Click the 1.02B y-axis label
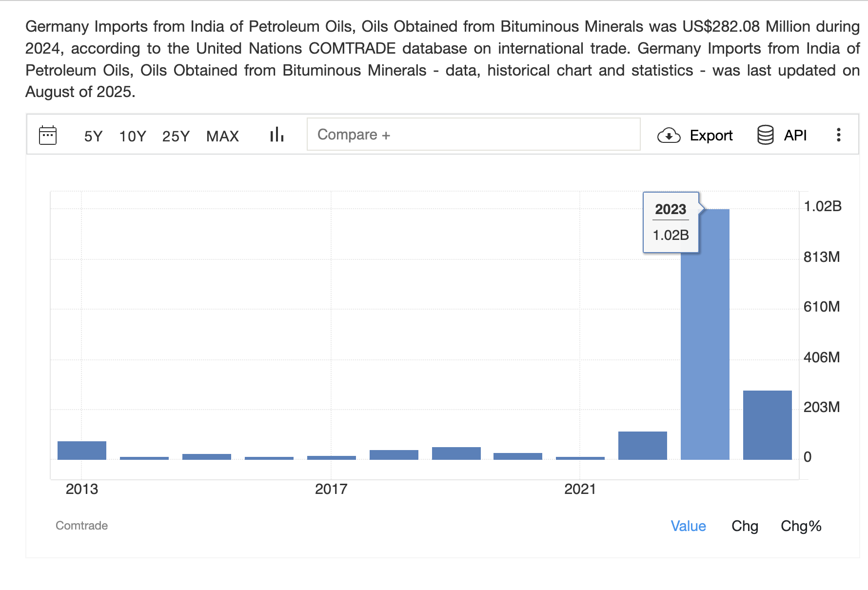This screenshot has height=590, width=868. (x=823, y=206)
